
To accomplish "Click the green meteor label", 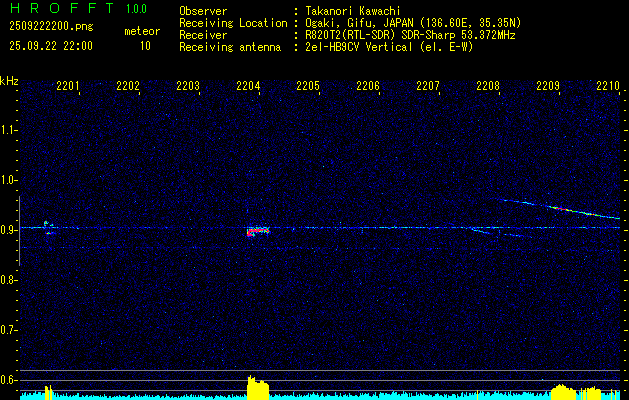I will click(142, 31).
